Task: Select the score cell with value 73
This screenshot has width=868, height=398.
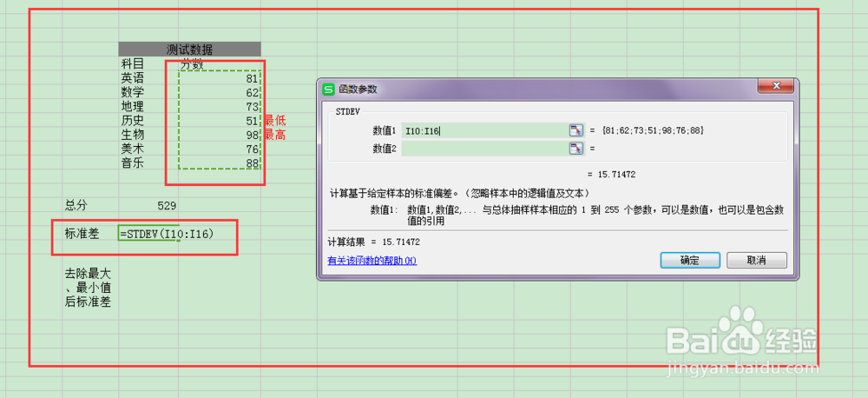Action: 220,106
